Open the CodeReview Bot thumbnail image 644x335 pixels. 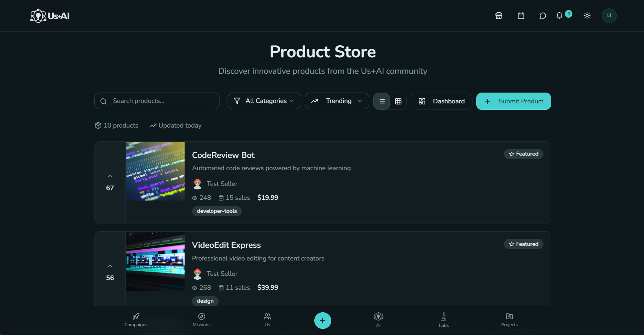click(x=155, y=171)
